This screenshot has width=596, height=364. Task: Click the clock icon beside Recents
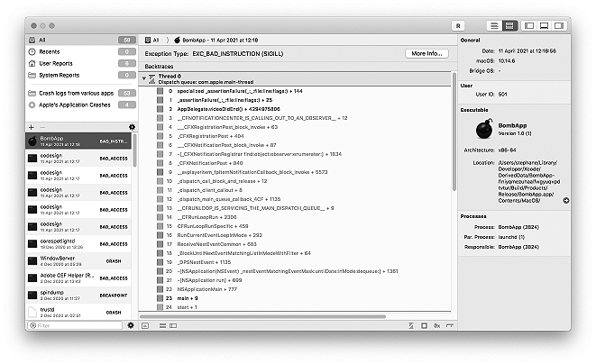(32, 51)
